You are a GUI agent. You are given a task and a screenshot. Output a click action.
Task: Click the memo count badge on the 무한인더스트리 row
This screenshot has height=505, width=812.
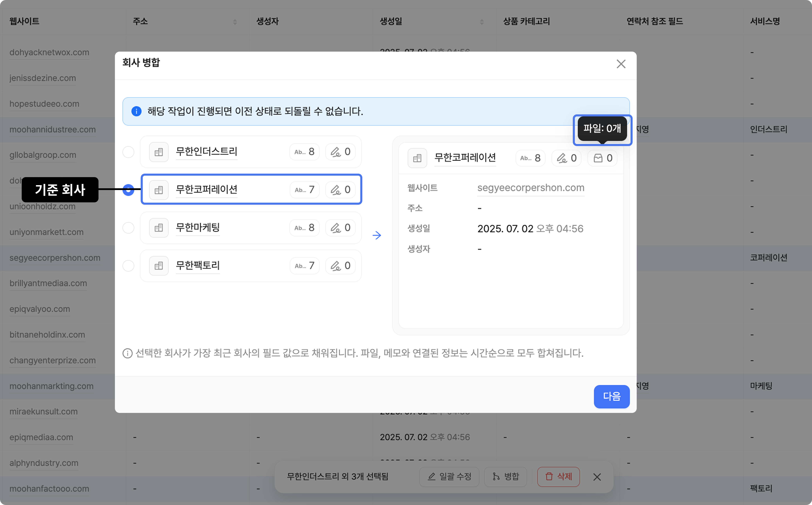(x=340, y=152)
